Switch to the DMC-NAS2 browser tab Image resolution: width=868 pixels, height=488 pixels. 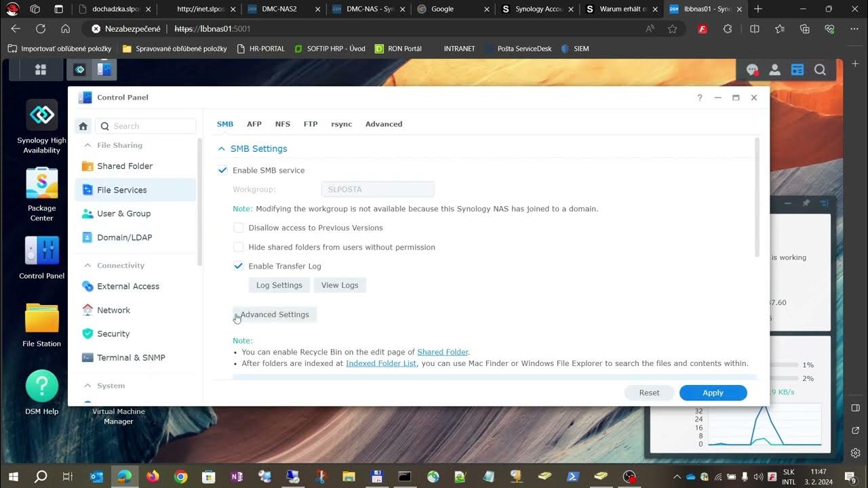click(x=285, y=9)
